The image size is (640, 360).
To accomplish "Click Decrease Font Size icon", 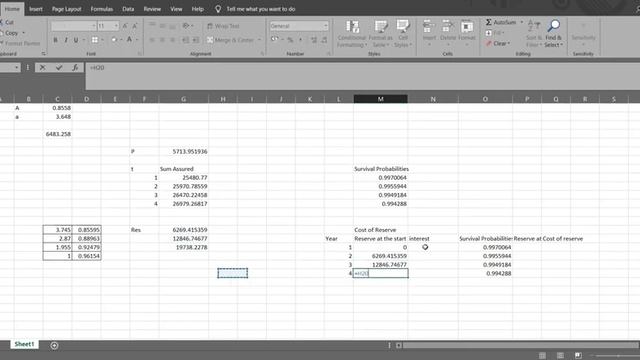I will coord(135,26).
